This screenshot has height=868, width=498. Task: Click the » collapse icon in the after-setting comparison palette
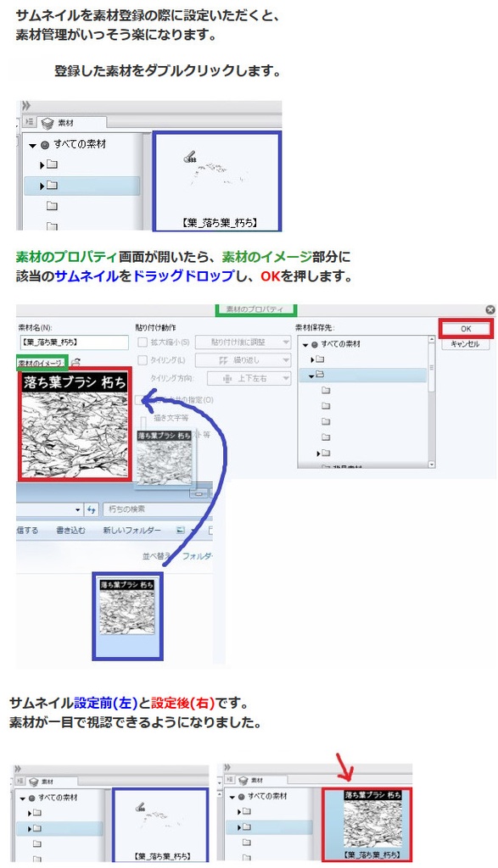click(x=227, y=767)
